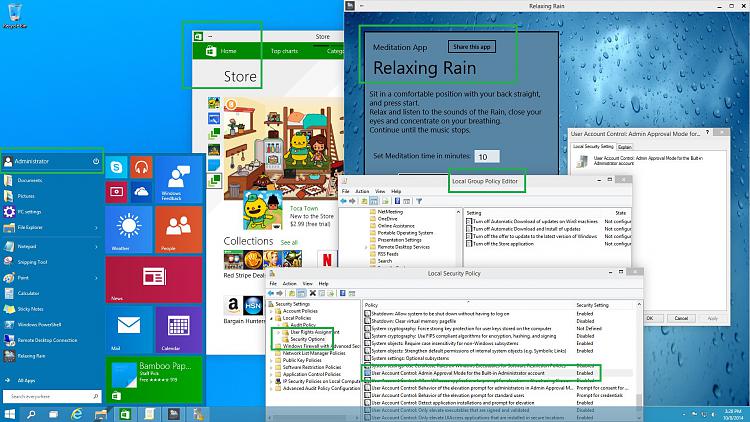Click the Store icon on the taskbar
Image resolution: width=750 pixels, height=422 pixels.
pos(125,414)
